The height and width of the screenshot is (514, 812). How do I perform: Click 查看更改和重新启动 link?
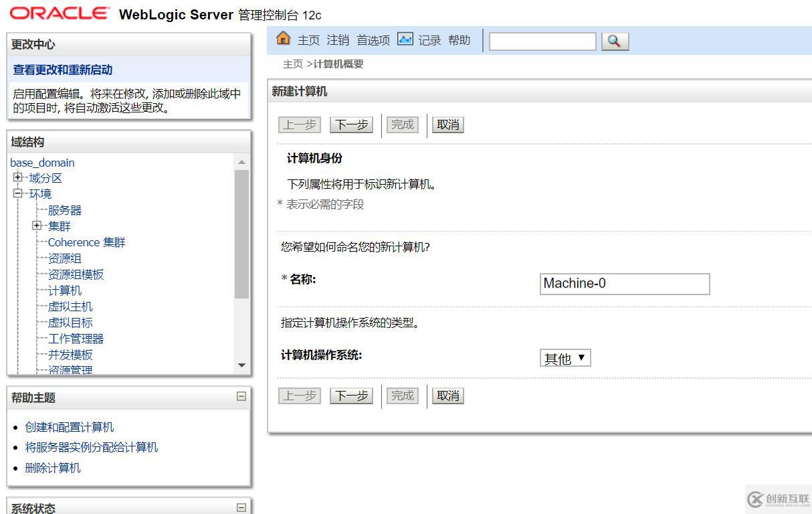[x=63, y=70]
